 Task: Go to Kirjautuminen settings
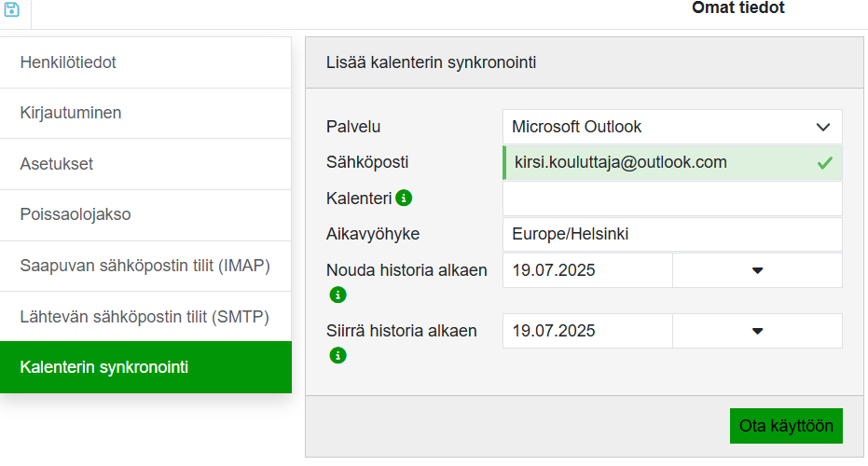click(x=145, y=113)
